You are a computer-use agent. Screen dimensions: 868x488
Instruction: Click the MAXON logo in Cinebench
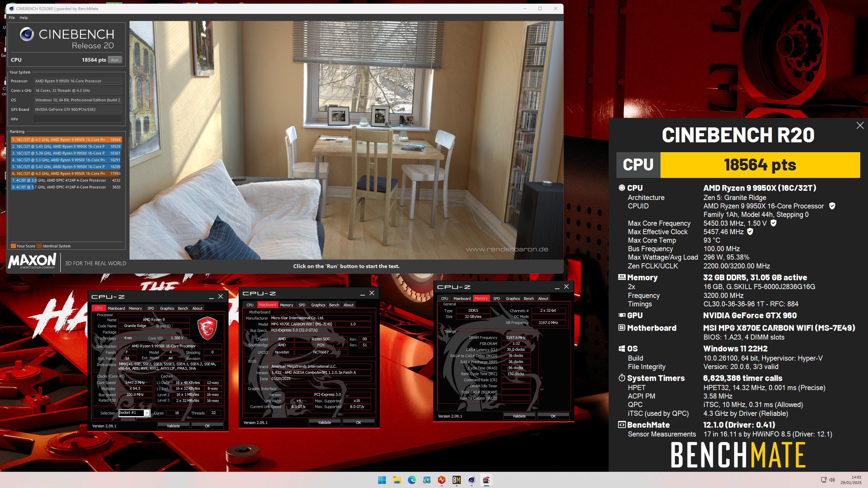click(32, 261)
